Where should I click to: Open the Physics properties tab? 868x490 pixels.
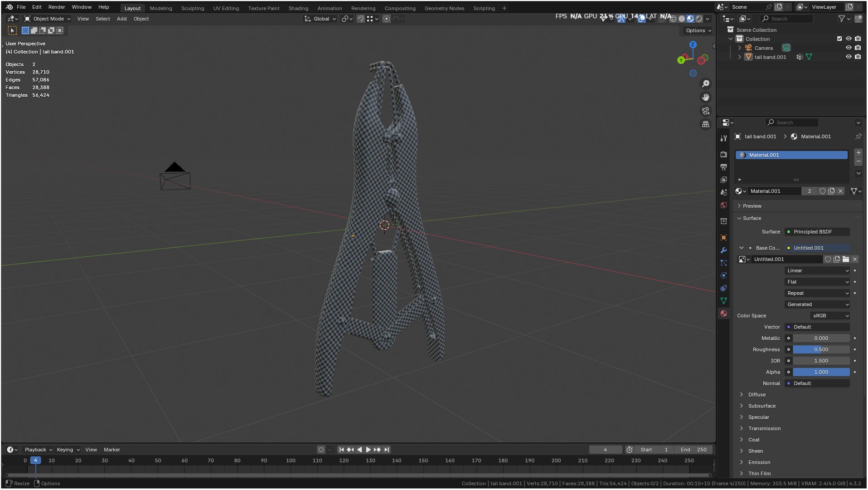(x=724, y=276)
